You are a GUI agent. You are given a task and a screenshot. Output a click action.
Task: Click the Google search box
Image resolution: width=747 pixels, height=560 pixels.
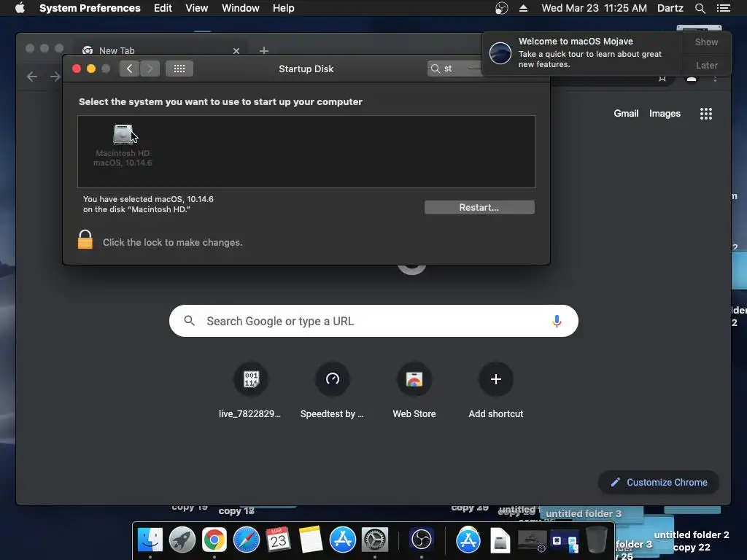click(x=373, y=321)
